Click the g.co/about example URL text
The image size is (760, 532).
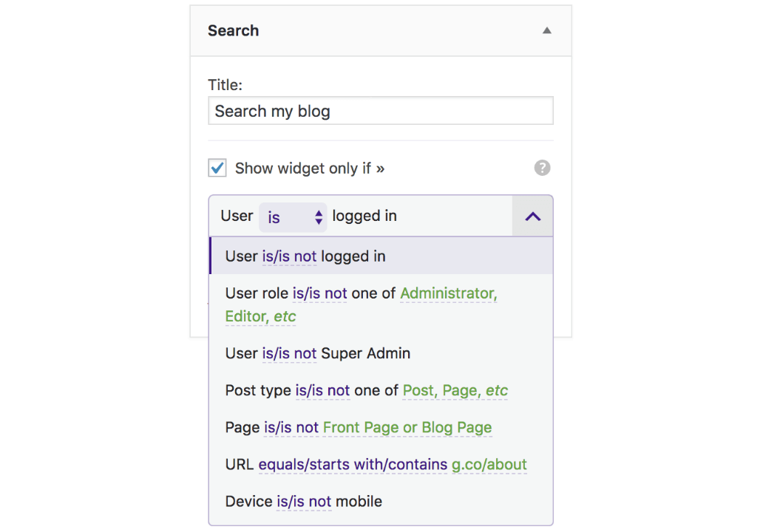(x=489, y=464)
